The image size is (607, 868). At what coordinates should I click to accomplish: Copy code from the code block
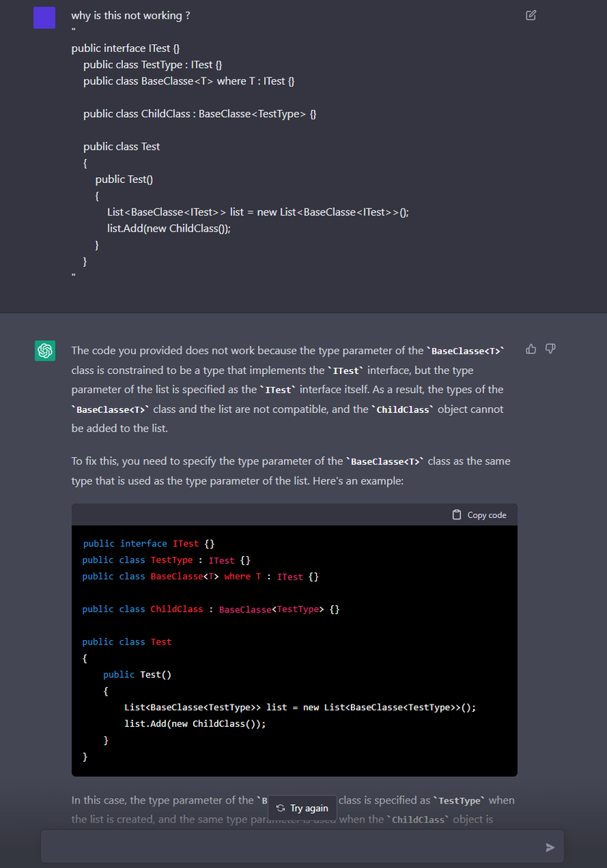[479, 515]
